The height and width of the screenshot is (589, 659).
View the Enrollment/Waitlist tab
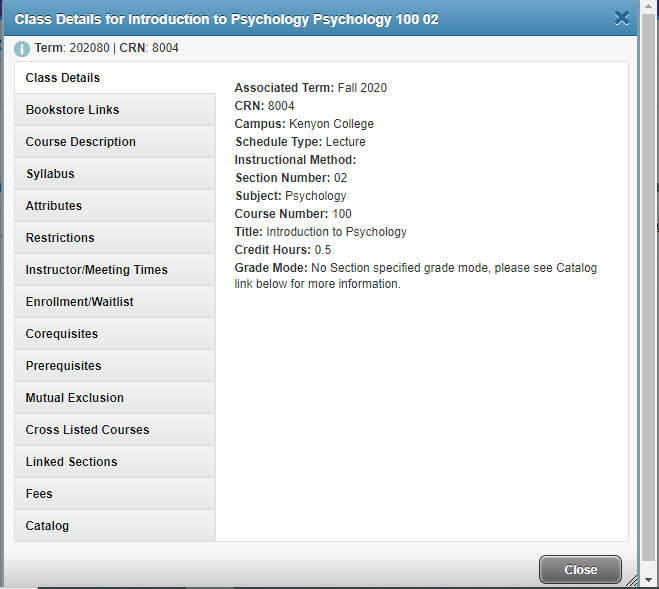[115, 301]
